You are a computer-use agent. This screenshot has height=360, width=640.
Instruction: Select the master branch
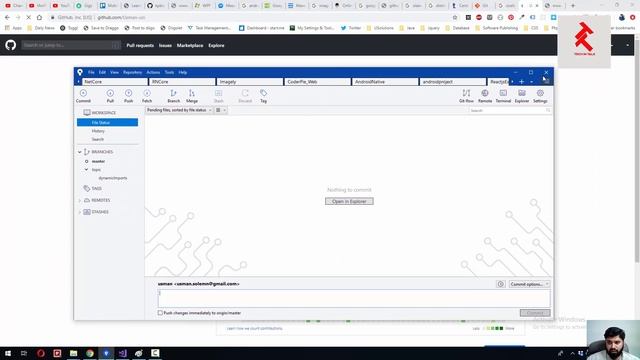point(98,161)
